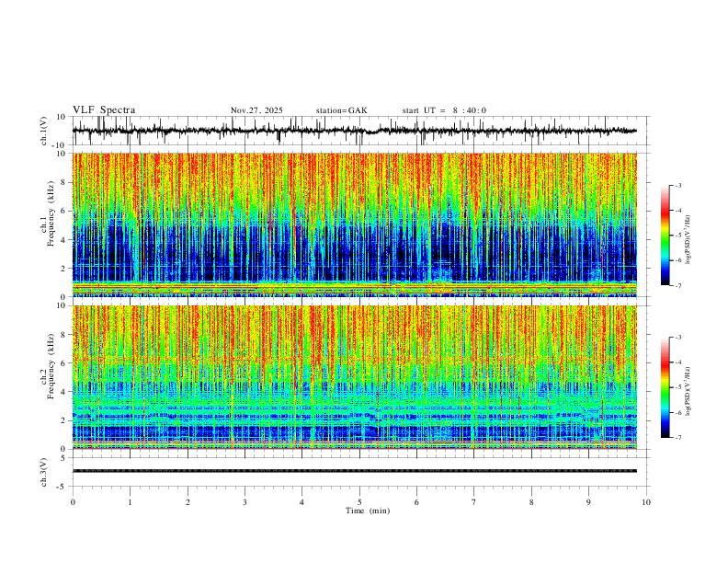The width and height of the screenshot is (728, 563).
Task: Click the ch.1 PSD color bar
Action: (665, 236)
